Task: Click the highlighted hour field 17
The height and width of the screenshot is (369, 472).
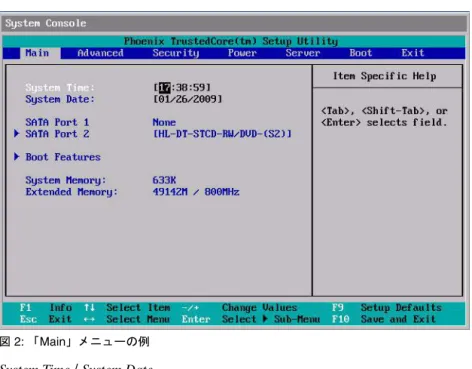Action: 164,87
